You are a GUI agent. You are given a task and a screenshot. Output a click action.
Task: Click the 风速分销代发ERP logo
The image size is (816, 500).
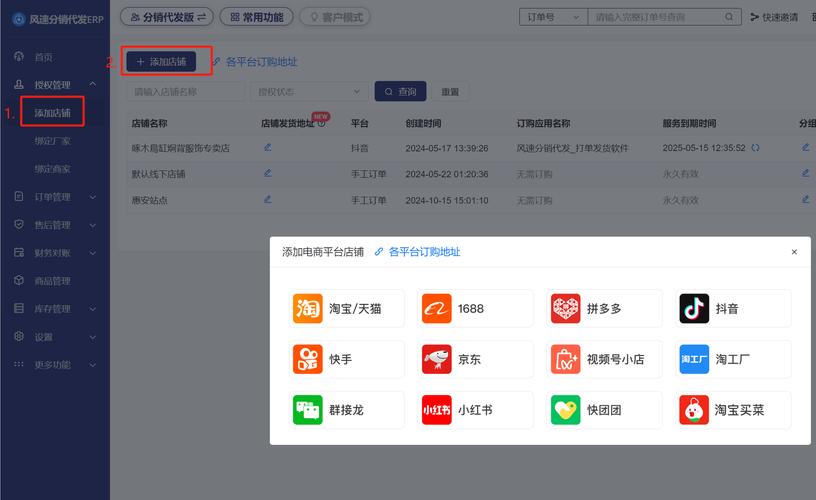coord(58,19)
